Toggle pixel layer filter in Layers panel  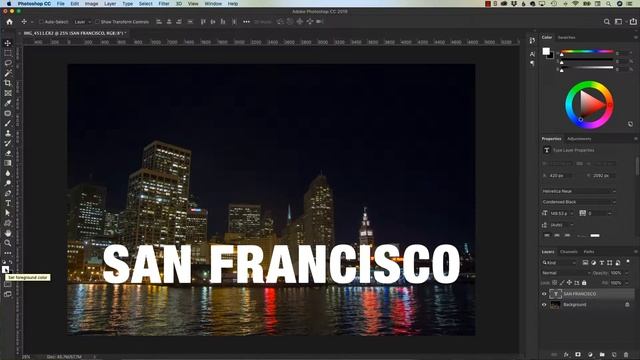[x=585, y=262]
